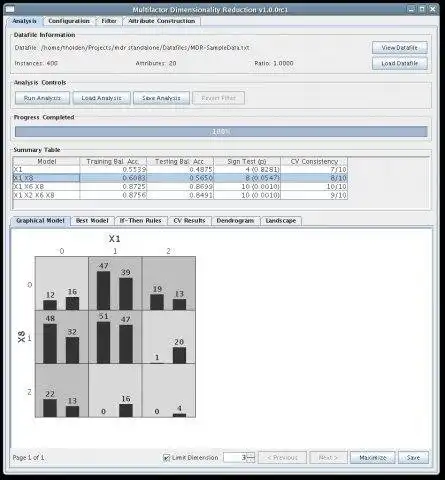The image size is (445, 480).
Task: Click the graph cell with bars 19 and 13
Action: (169, 284)
